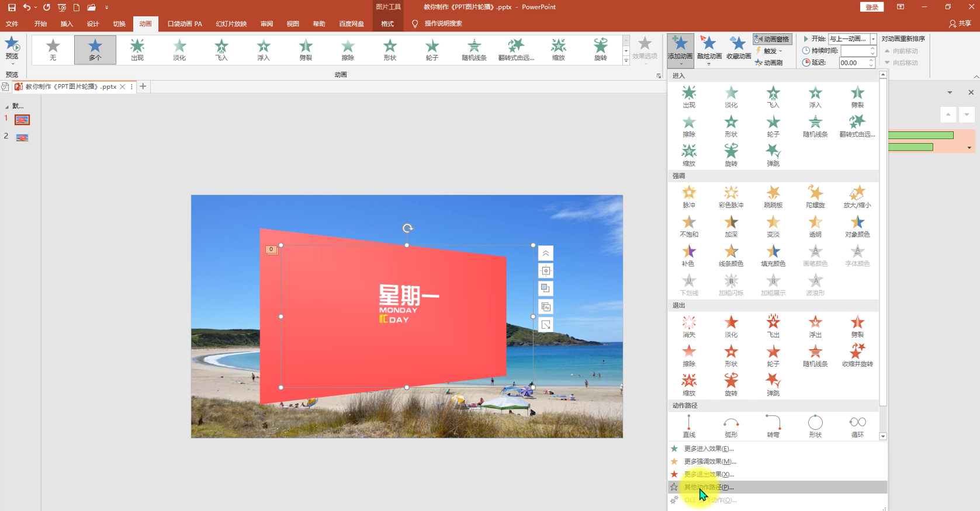The image size is (980, 511).
Task: Switch to 口袋动画 PA tab
Action: pyautogui.click(x=185, y=24)
